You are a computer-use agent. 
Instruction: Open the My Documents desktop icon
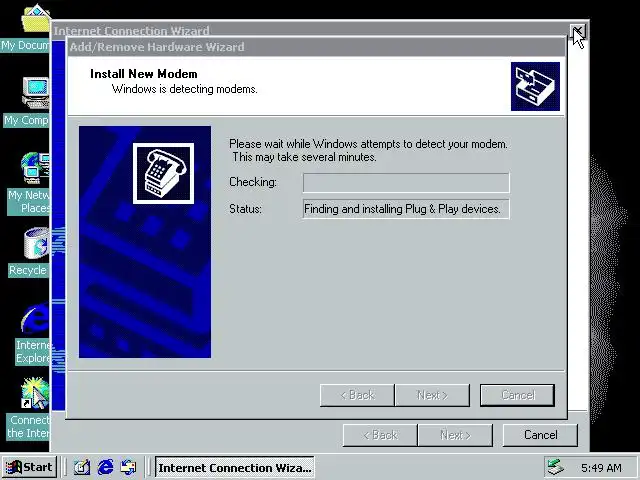(35, 20)
